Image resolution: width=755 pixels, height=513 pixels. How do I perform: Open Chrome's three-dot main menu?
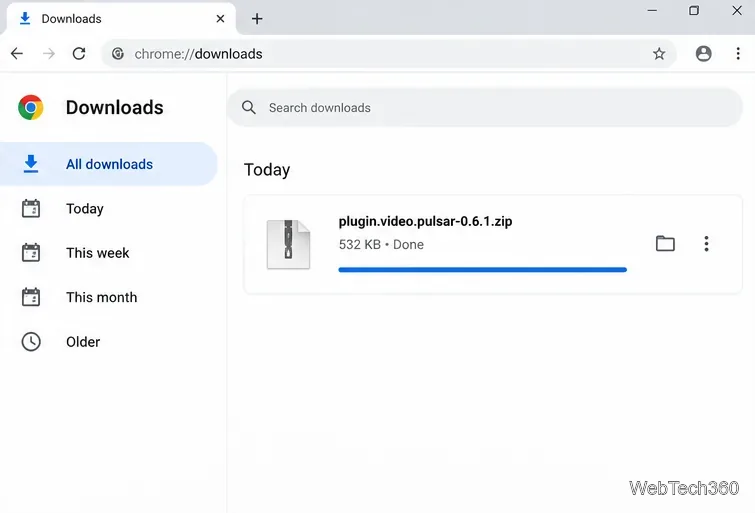tap(738, 53)
